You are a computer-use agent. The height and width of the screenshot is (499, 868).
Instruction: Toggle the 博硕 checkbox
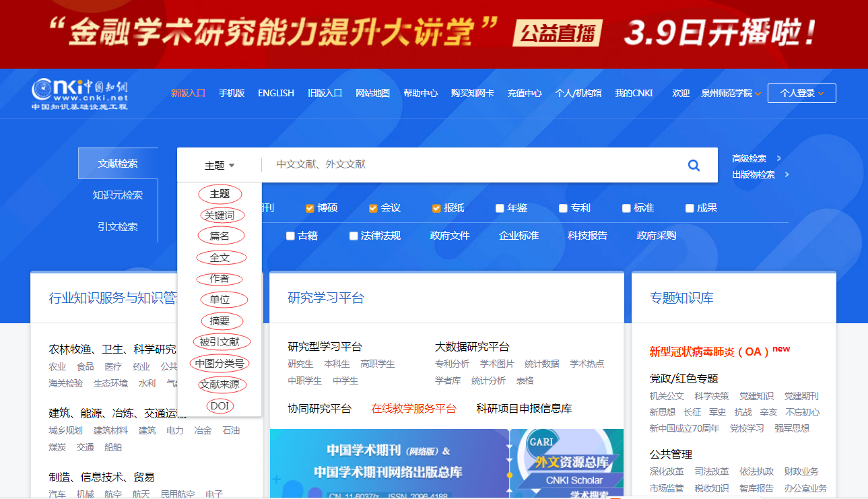click(x=310, y=208)
